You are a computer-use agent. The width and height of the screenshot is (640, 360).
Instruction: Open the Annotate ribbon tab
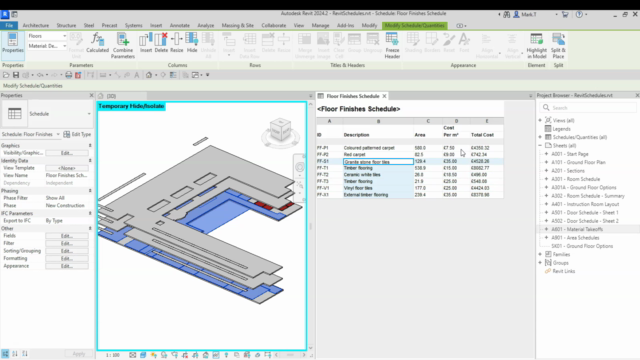pos(180,25)
